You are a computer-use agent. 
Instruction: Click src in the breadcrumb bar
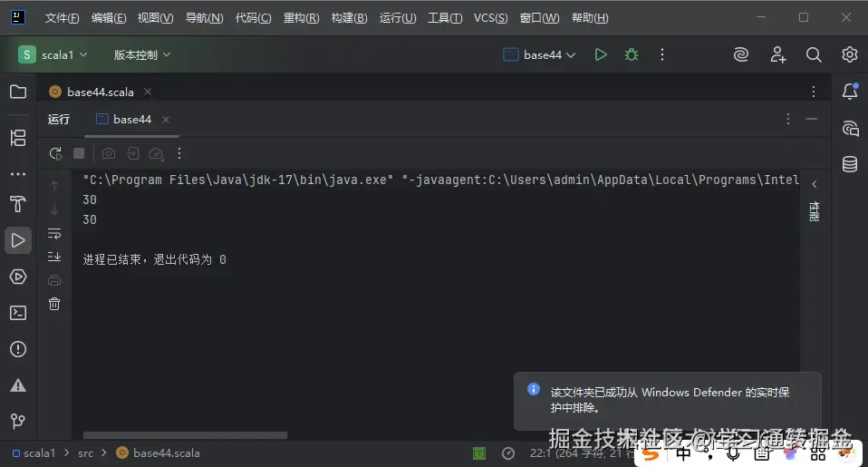[85, 453]
